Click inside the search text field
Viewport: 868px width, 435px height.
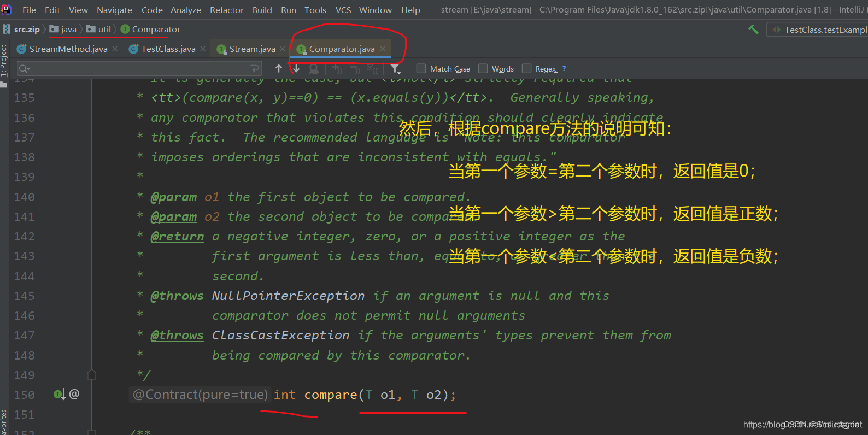(x=139, y=68)
